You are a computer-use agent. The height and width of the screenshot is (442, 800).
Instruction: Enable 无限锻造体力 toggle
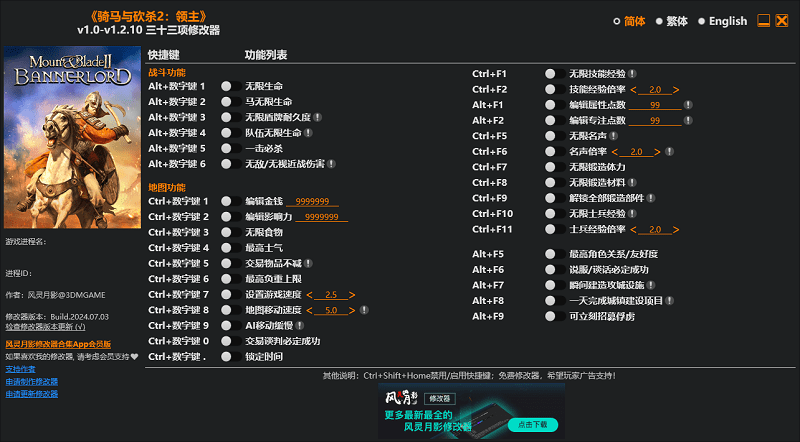(555, 167)
